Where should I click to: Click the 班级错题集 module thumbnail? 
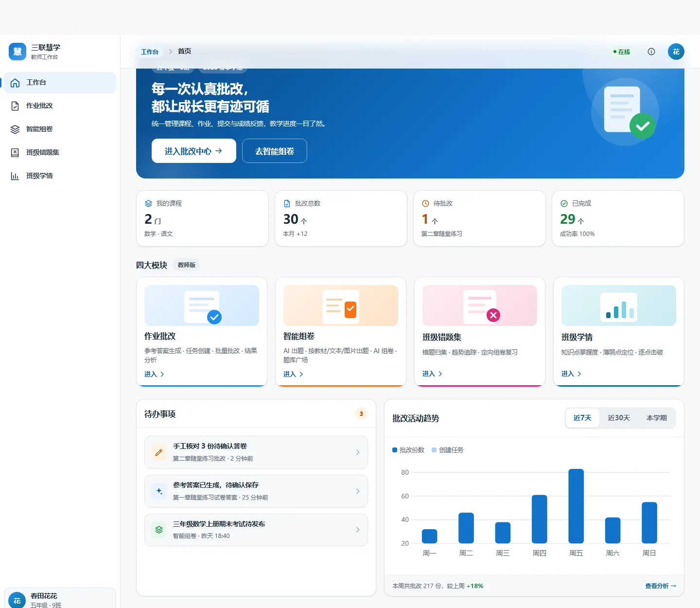480,305
